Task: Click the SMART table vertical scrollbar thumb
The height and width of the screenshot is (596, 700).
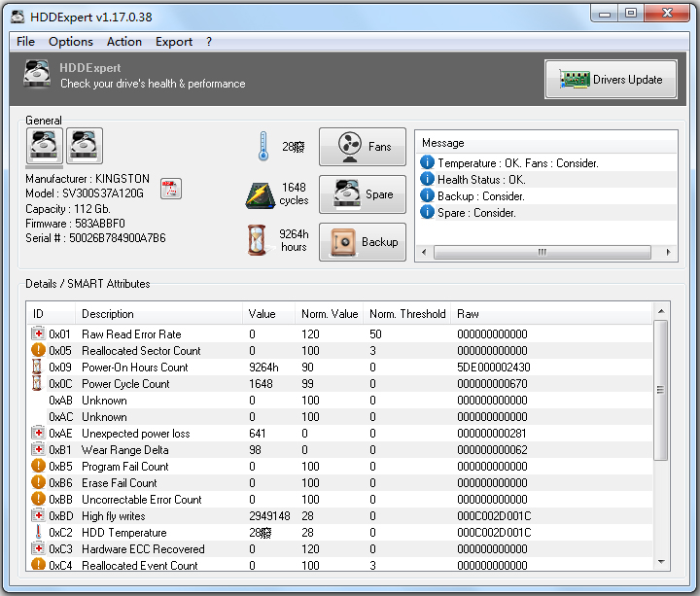Action: (x=661, y=390)
